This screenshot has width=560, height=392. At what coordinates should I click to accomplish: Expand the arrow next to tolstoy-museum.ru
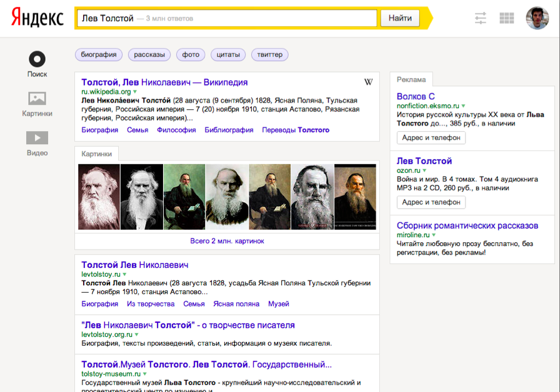coord(144,374)
